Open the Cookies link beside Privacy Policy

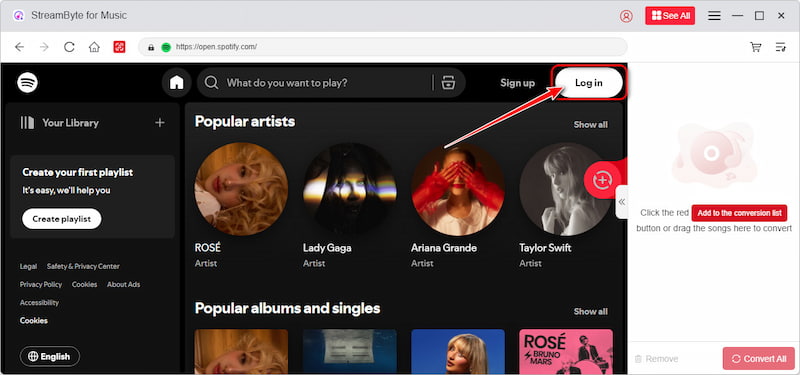click(x=84, y=284)
